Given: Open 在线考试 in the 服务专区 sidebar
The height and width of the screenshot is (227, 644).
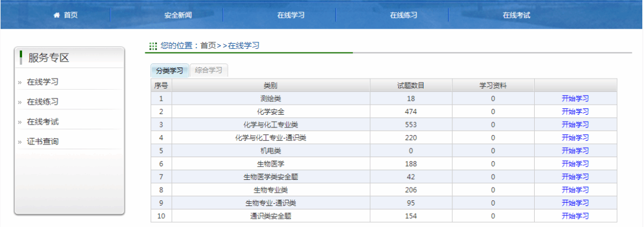Looking at the screenshot, I should tap(42, 122).
